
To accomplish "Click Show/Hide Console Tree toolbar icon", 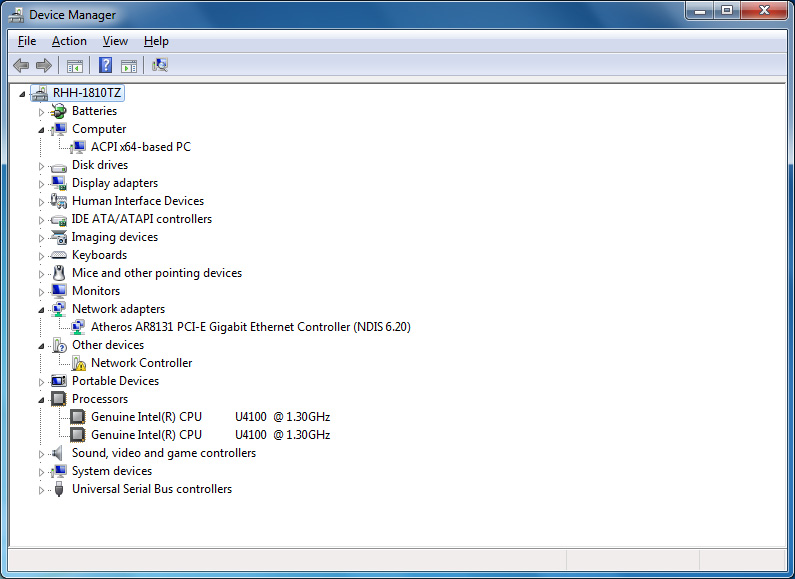I will [75, 65].
